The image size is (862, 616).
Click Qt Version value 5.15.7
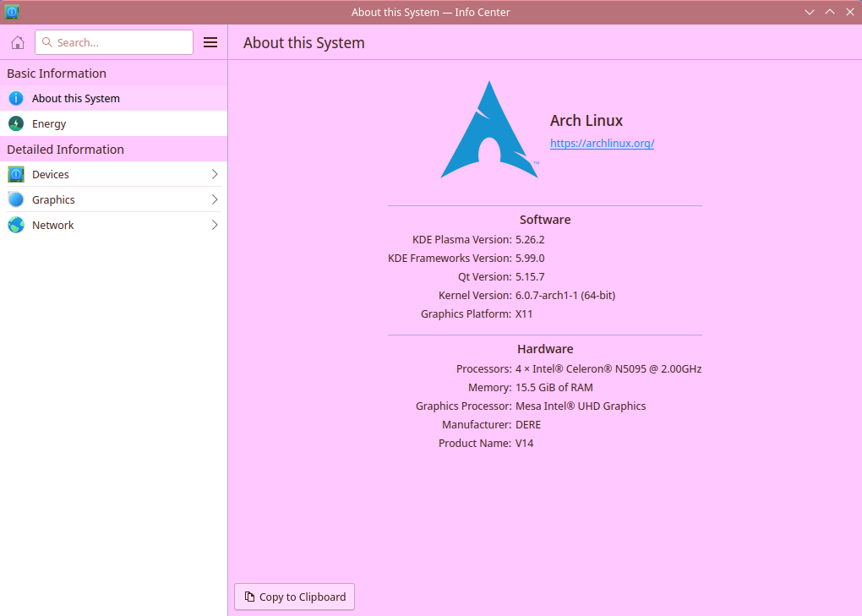point(530,277)
